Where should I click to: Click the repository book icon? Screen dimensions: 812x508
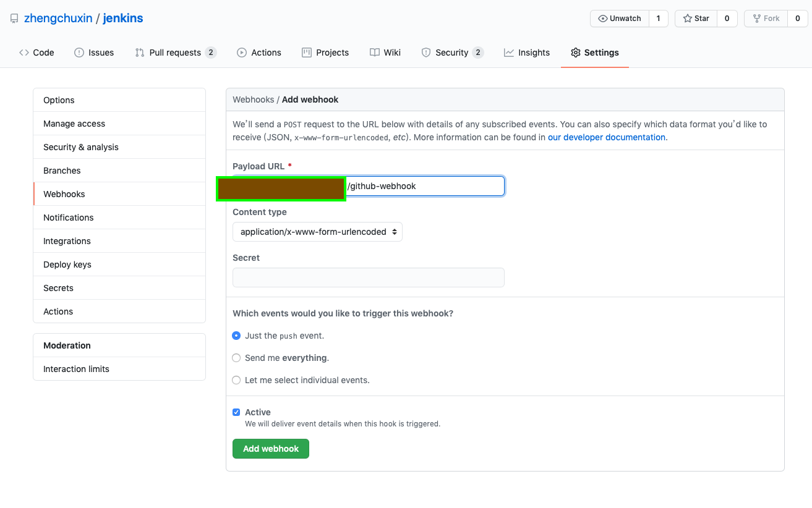pos(14,19)
